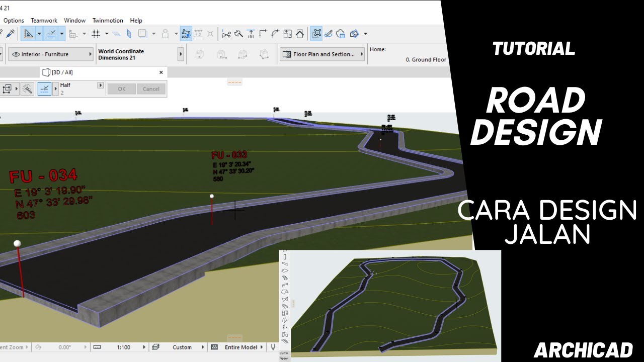Image resolution: width=644 pixels, height=362 pixels.
Task: Open the Help menu
Action: click(136, 21)
